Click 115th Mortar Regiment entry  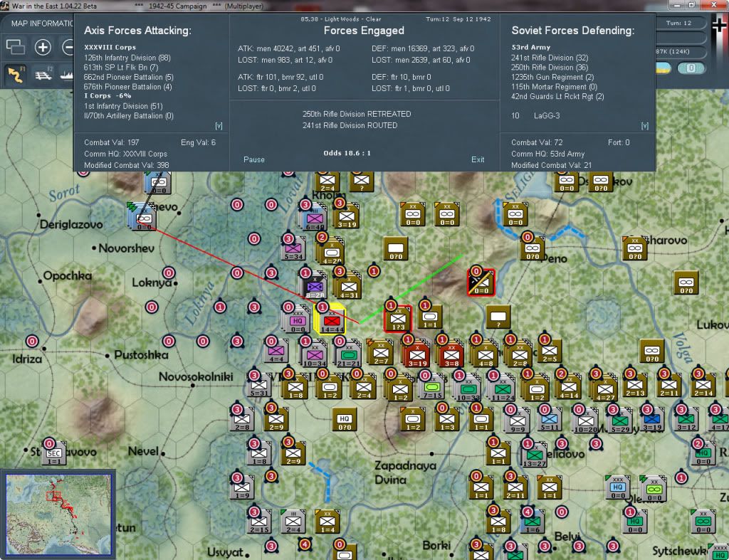554,87
